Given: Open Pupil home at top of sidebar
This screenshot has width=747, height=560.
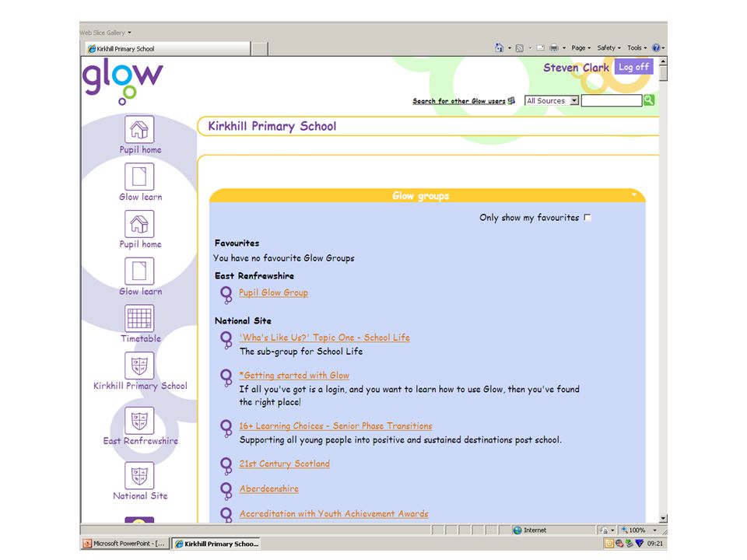Looking at the screenshot, I should click(139, 130).
